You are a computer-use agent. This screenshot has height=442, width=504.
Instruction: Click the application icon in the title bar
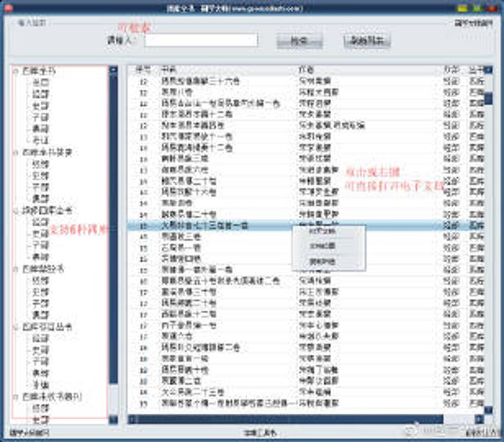point(7,7)
